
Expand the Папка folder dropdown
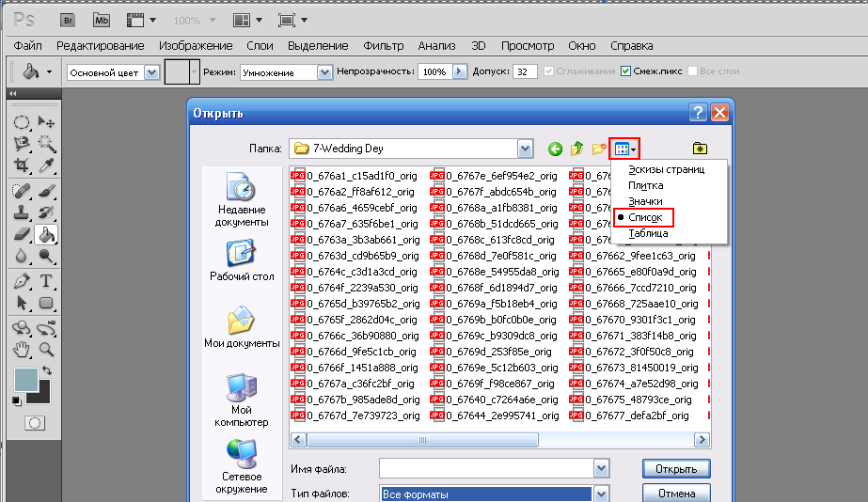coord(526,149)
